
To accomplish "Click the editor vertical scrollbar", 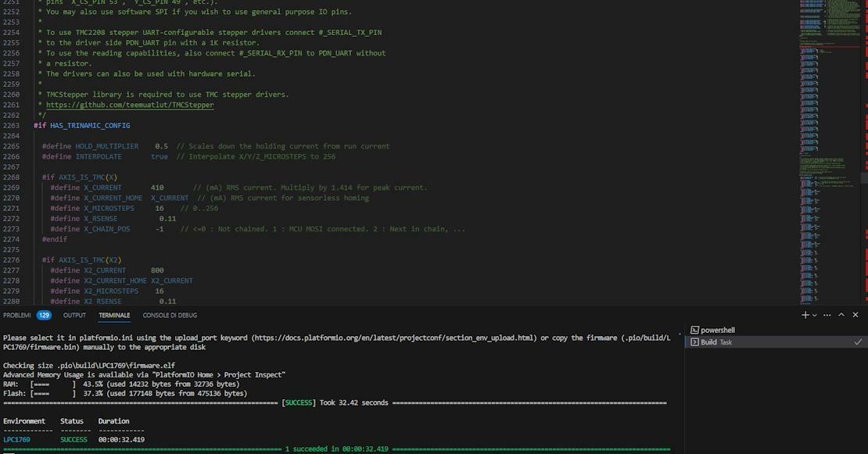I will (864, 156).
